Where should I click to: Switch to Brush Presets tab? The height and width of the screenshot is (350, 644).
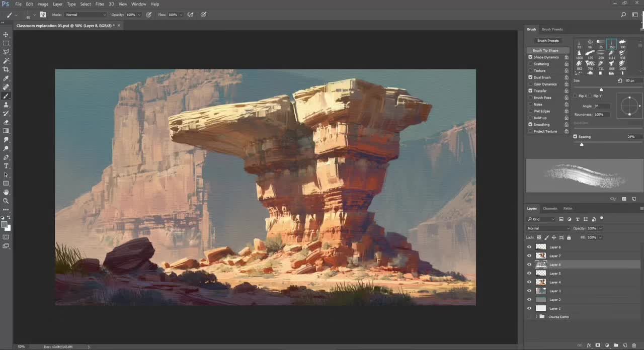pyautogui.click(x=552, y=29)
